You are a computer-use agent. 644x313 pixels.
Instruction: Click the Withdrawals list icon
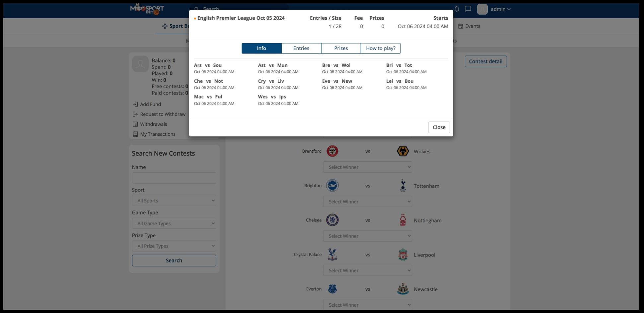click(135, 124)
